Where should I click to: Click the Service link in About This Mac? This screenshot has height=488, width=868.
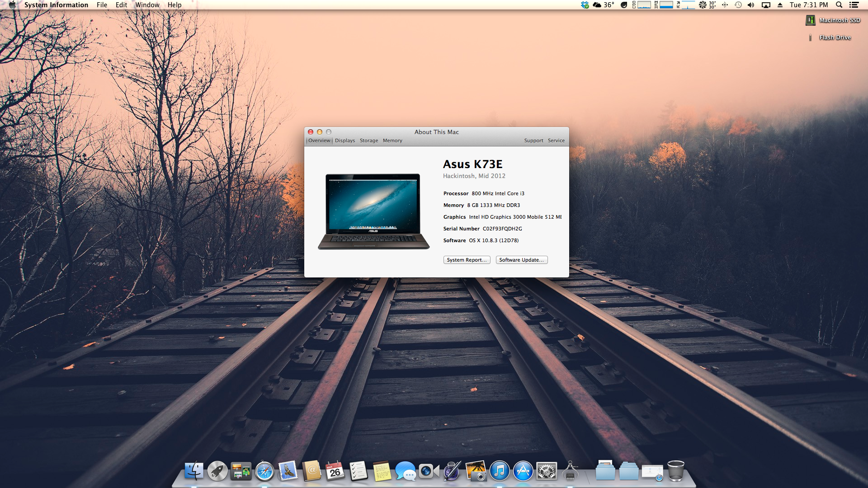[x=556, y=141]
